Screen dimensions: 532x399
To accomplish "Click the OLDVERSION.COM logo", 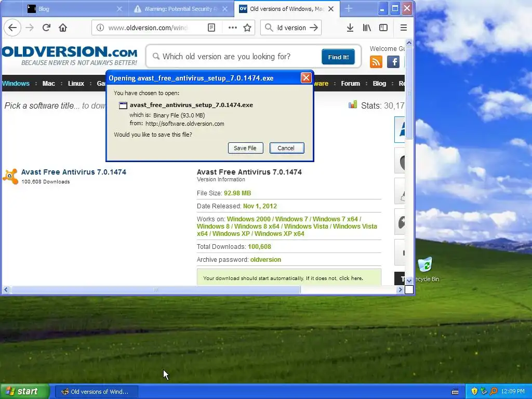I will (x=69, y=56).
